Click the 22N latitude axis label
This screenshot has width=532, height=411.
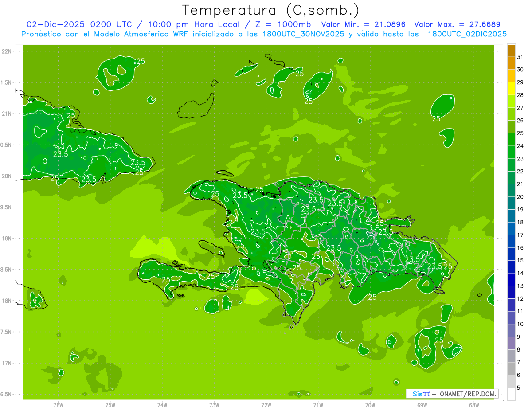(8, 51)
